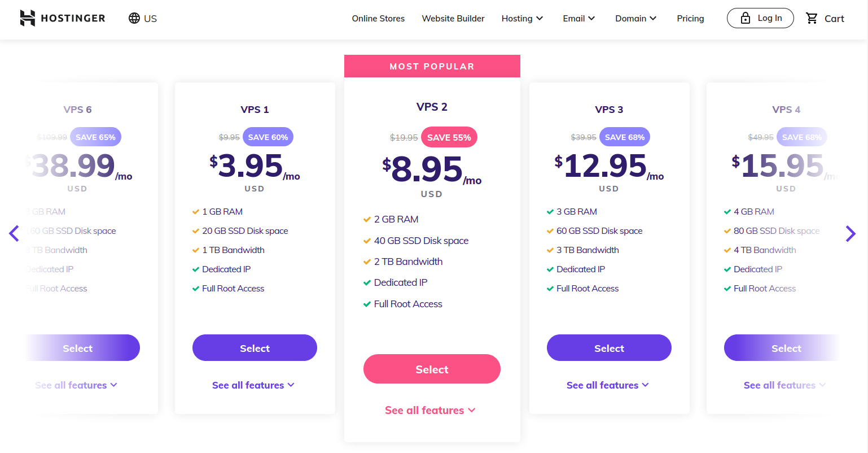The height and width of the screenshot is (453, 868).
Task: Open the Online Stores menu item
Action: click(x=378, y=19)
